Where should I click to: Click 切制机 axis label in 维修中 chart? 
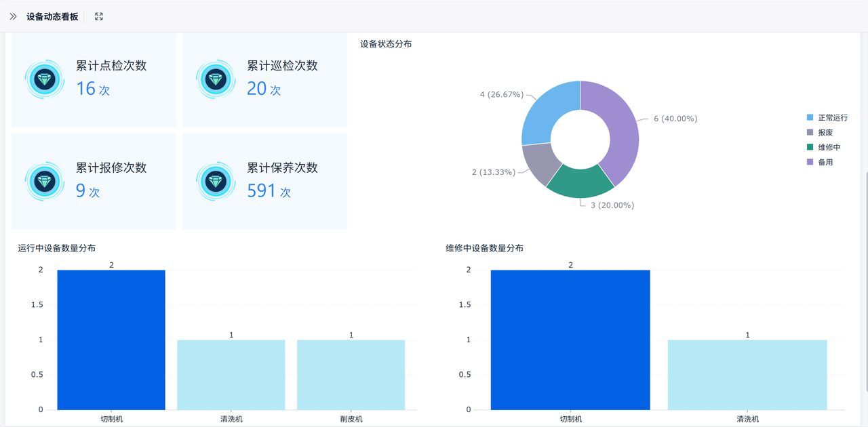pos(570,419)
